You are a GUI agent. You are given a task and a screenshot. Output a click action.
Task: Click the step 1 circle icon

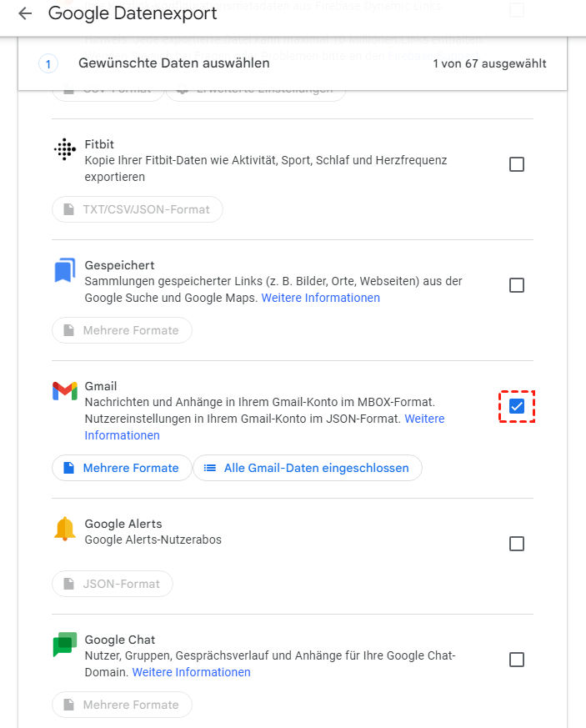[48, 63]
